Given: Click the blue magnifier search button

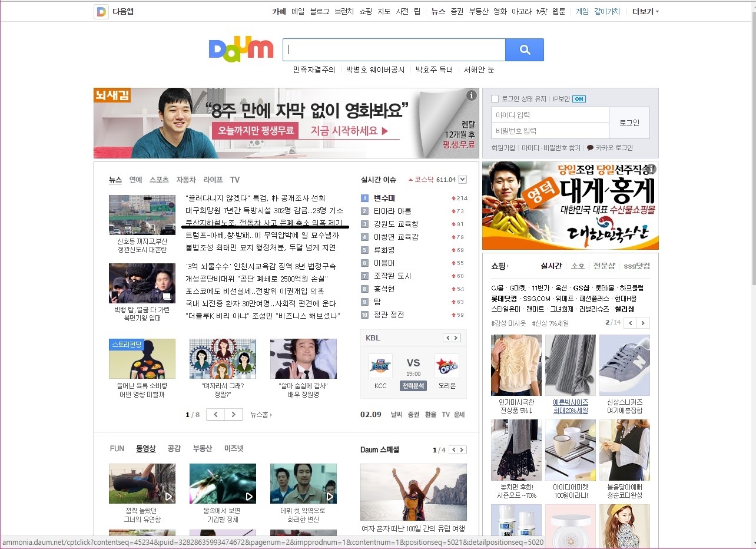Looking at the screenshot, I should pos(524,50).
